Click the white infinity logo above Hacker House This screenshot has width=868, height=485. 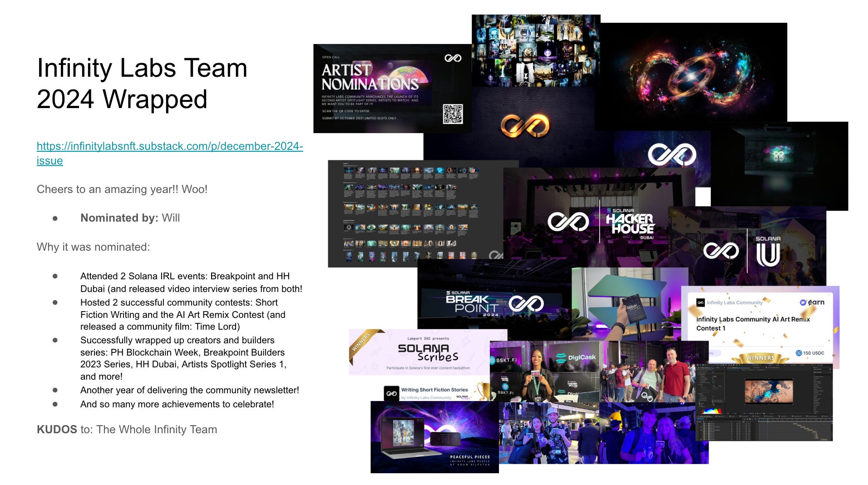coord(672,154)
